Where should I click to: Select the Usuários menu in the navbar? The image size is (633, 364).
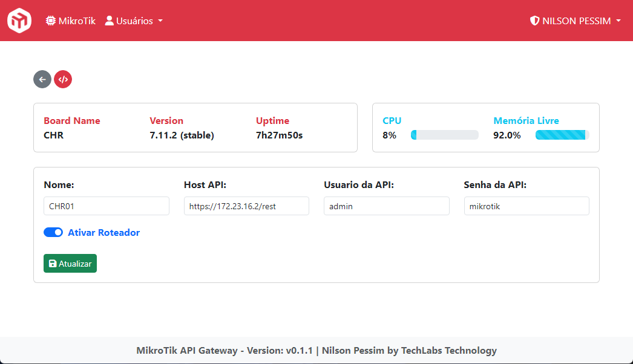pyautogui.click(x=134, y=21)
